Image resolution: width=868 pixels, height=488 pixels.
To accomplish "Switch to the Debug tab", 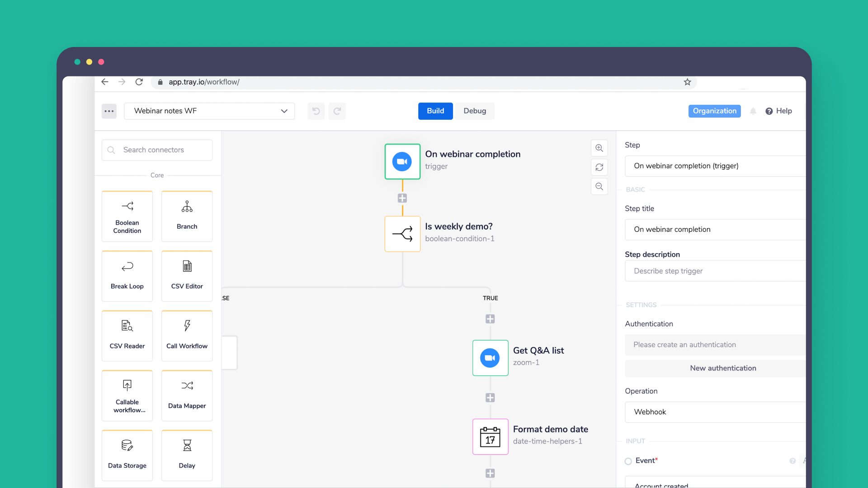I will 474,111.
